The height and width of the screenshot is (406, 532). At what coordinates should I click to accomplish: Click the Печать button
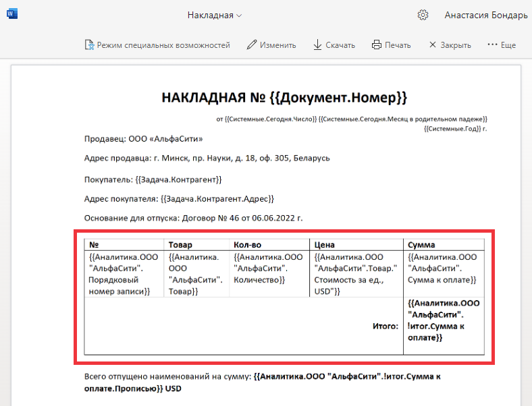[x=391, y=45]
